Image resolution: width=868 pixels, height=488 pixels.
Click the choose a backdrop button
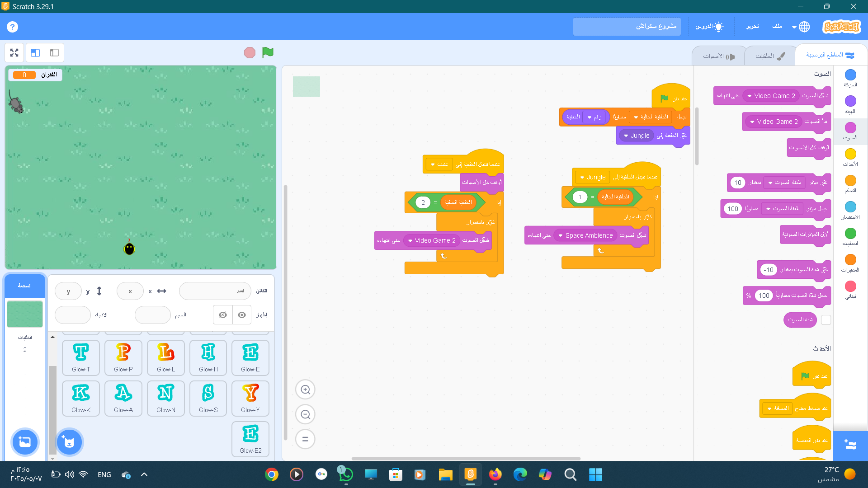(x=25, y=442)
